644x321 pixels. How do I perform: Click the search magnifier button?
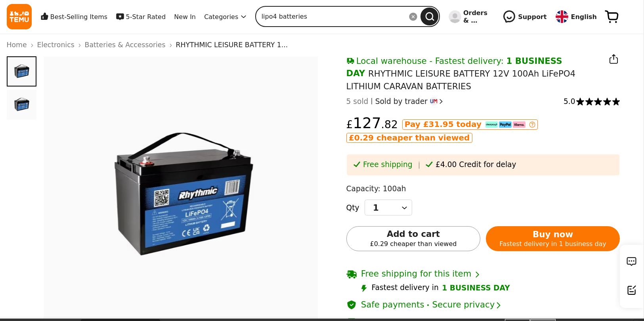click(430, 17)
